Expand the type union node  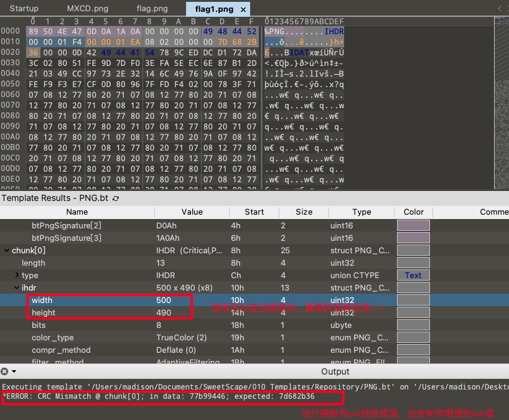[17, 275]
